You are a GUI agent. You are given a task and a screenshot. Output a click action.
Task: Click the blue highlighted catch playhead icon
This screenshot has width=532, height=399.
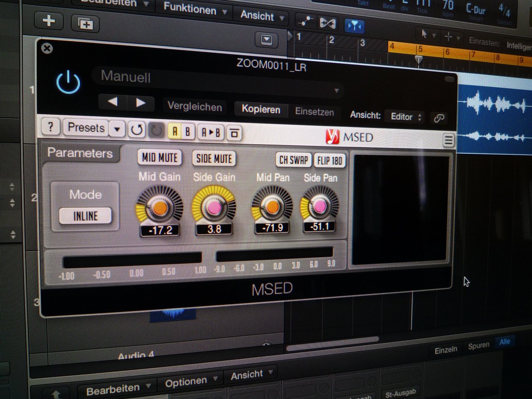(x=354, y=26)
